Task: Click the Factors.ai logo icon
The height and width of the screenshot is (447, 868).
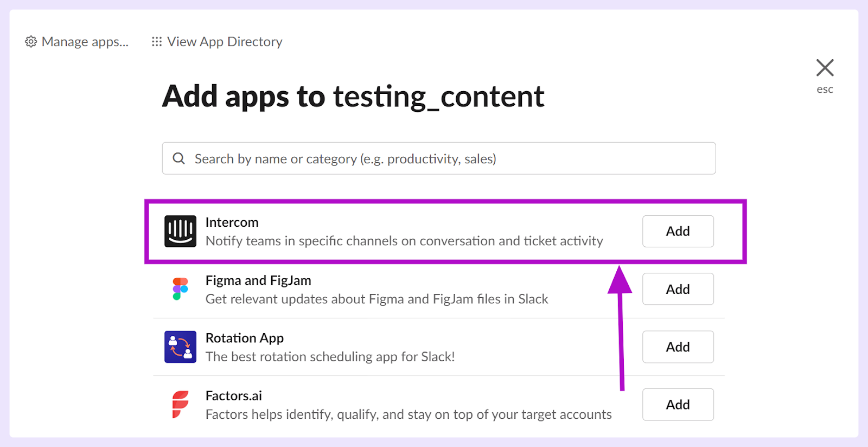Action: click(180, 405)
